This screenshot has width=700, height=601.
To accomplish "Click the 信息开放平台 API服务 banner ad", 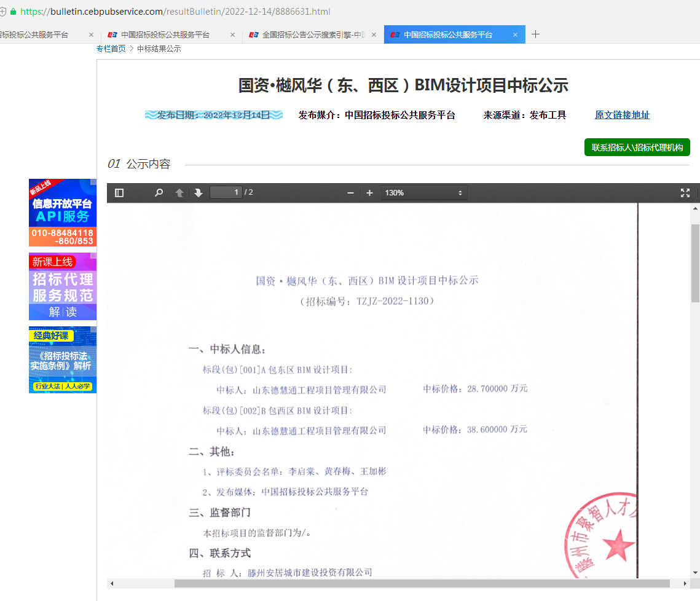I will tap(62, 213).
